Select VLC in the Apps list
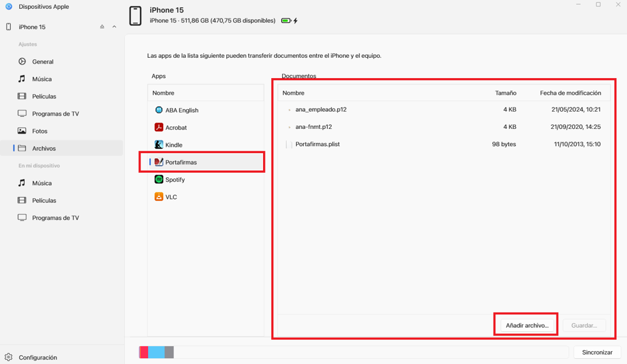The height and width of the screenshot is (364, 627). (x=206, y=197)
